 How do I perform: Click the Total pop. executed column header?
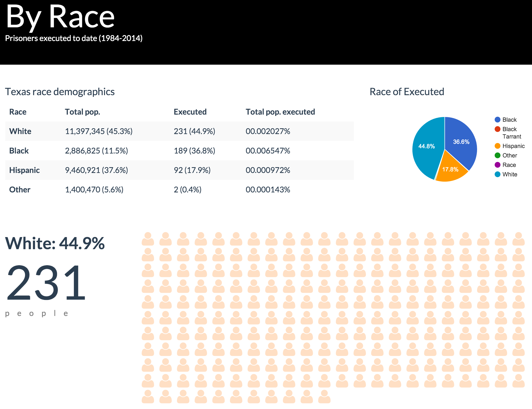pos(280,112)
